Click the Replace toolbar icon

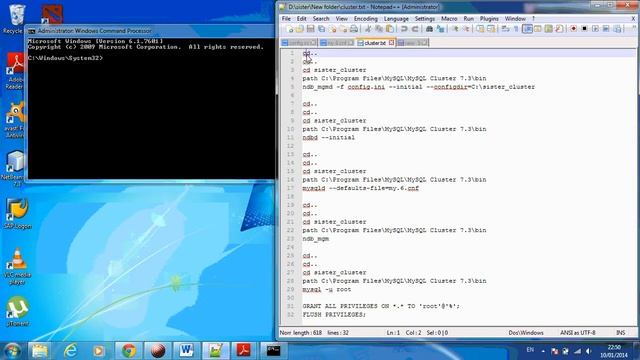[440, 29]
